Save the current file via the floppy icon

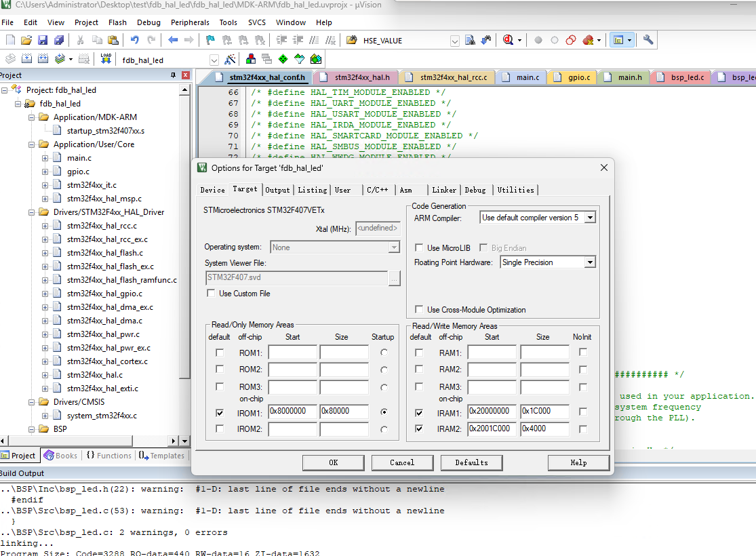[43, 41]
